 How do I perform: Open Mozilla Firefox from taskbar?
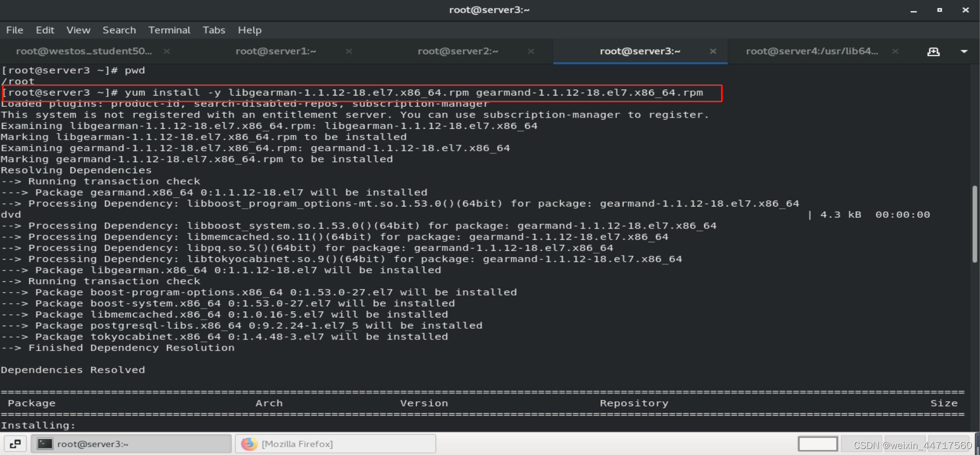pyautogui.click(x=336, y=444)
